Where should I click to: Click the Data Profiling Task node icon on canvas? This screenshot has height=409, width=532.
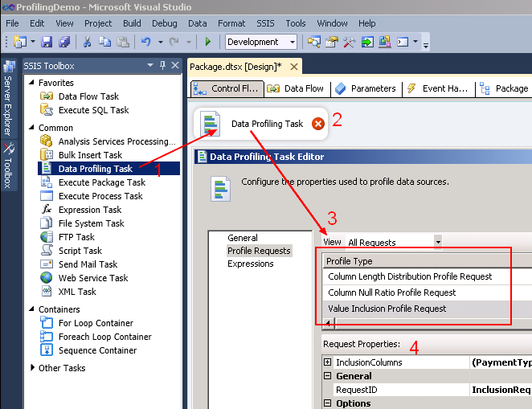[x=211, y=125]
